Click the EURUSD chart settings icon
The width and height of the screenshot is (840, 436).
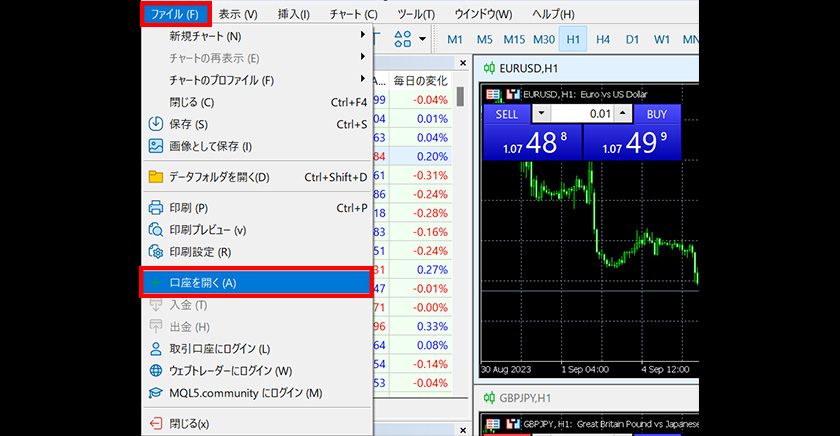(513, 94)
